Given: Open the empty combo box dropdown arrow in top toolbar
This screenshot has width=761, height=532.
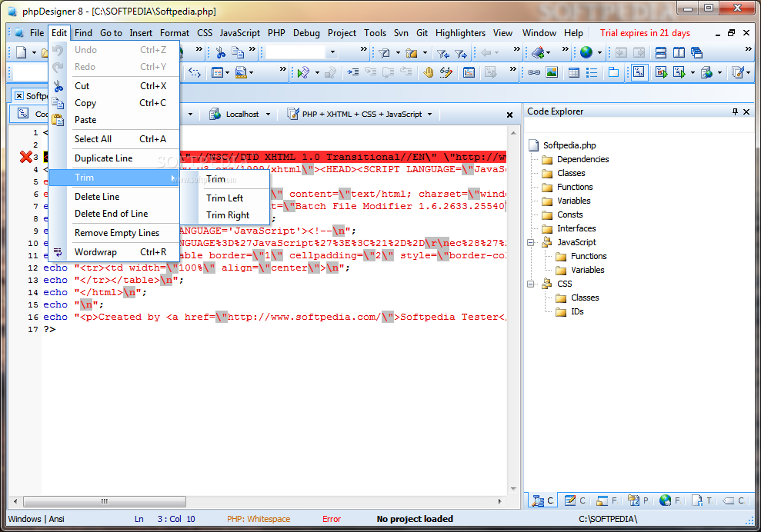Looking at the screenshot, I should pyautogui.click(x=332, y=52).
